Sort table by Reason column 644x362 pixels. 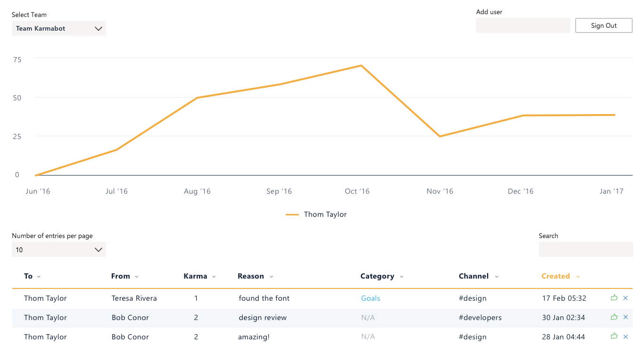tap(256, 276)
